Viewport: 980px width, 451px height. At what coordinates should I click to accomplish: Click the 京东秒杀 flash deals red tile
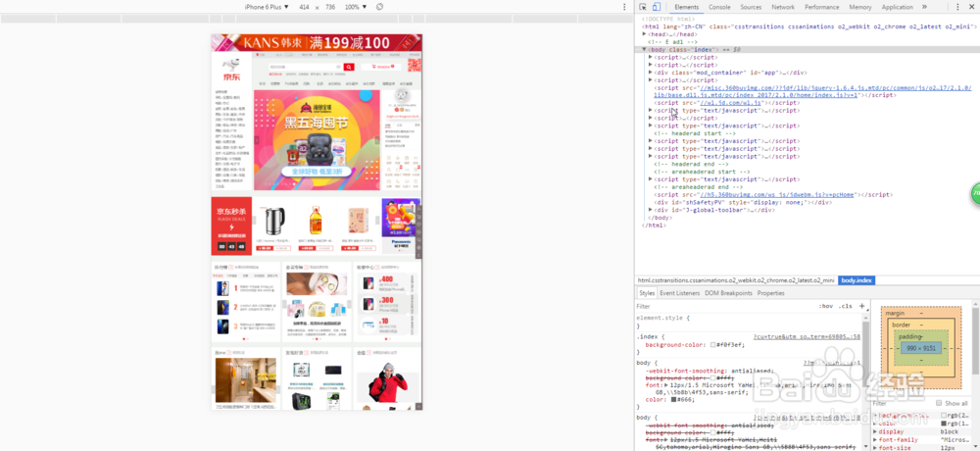click(x=231, y=225)
